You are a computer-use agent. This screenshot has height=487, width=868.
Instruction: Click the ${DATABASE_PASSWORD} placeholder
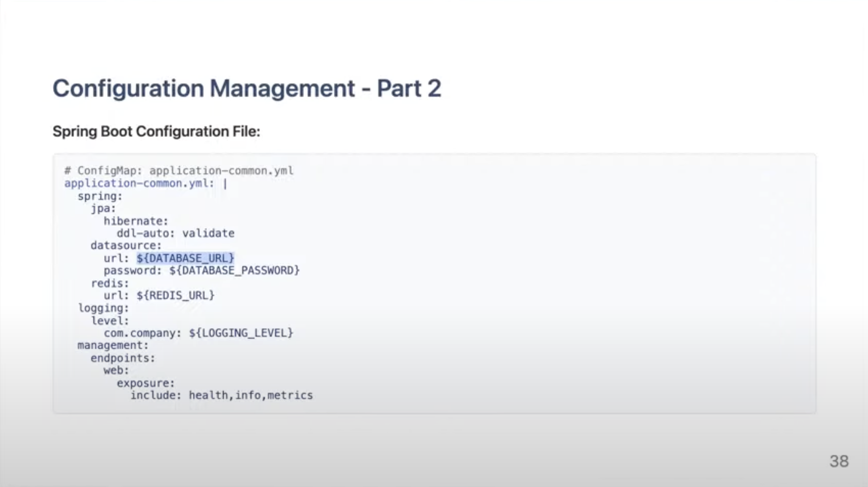pyautogui.click(x=234, y=271)
